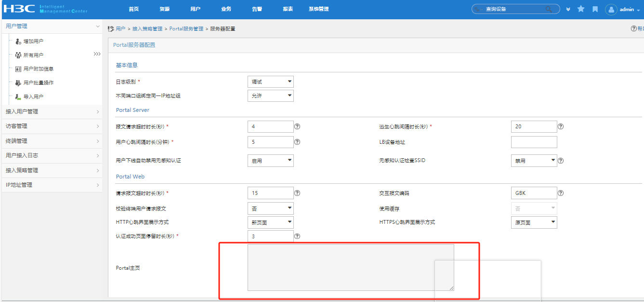The height and width of the screenshot is (302, 644).
Task: Click the 用户批量操作 icon in sidebar
Action: (18, 82)
